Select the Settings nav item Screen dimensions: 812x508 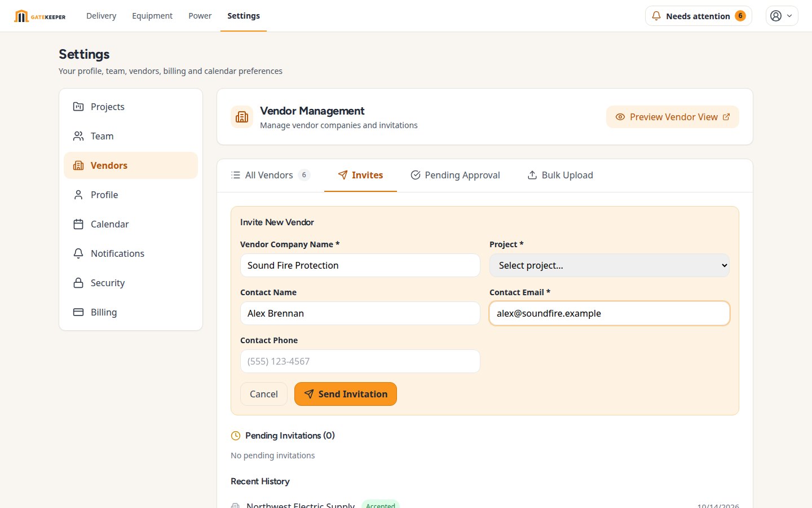tap(244, 16)
